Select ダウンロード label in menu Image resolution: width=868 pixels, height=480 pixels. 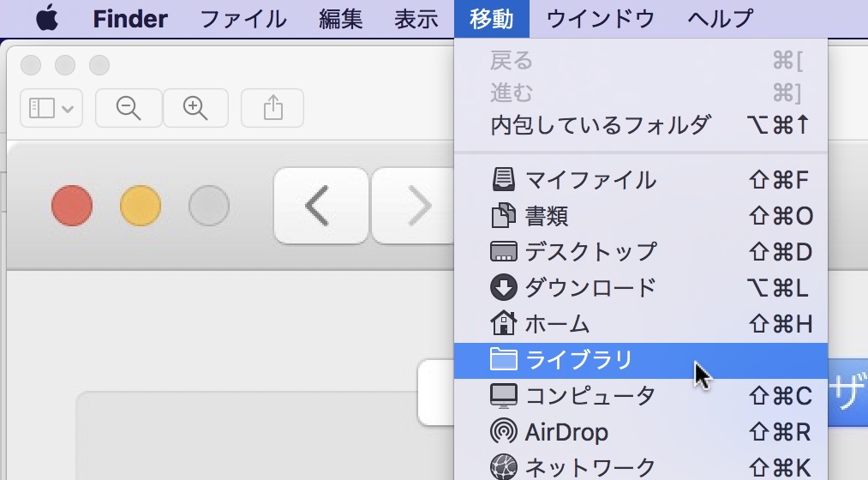[590, 287]
